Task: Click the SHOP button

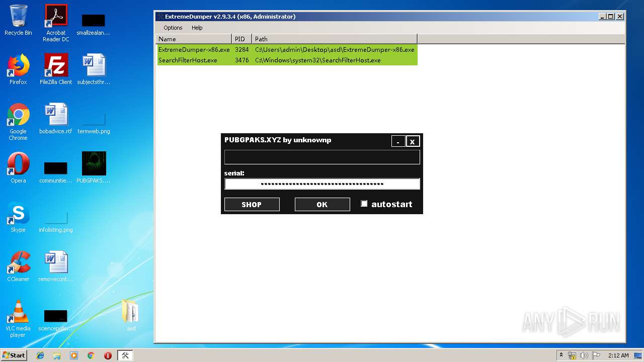Action: click(252, 204)
